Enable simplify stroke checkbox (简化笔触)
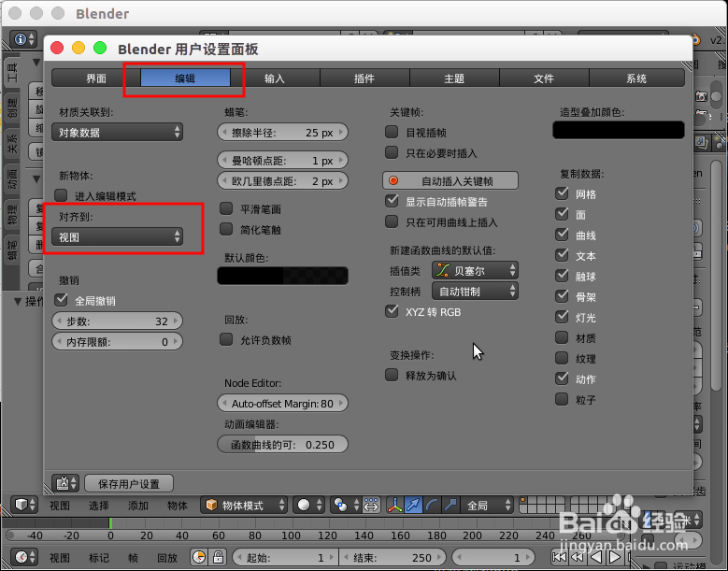The image size is (728, 571). pos(226,229)
